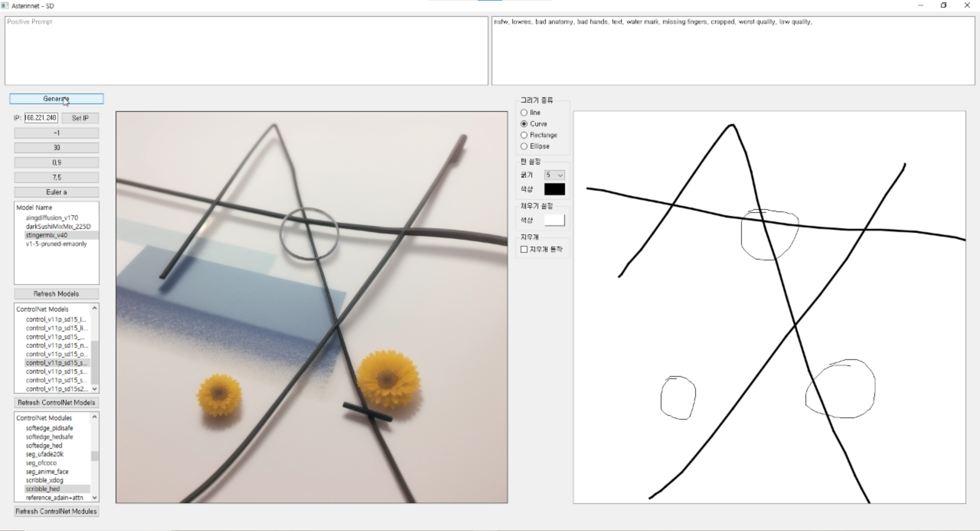Click Refresh ControlNet Modules button

click(57, 511)
